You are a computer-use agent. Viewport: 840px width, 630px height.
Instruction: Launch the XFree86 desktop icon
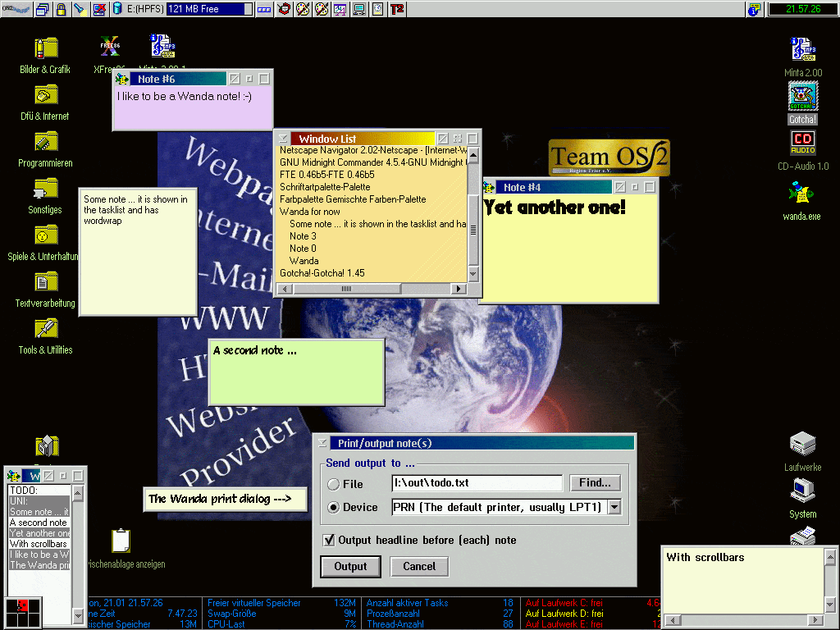tap(110, 47)
